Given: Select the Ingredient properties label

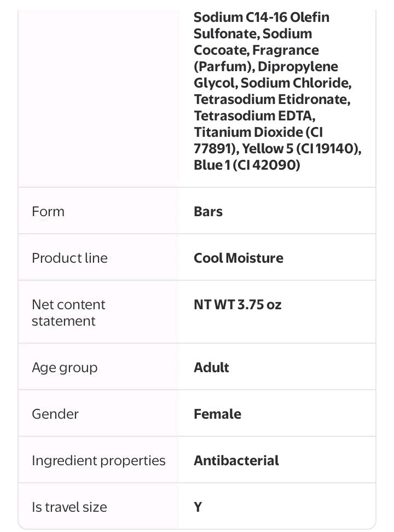Looking at the screenshot, I should pyautogui.click(x=99, y=461).
